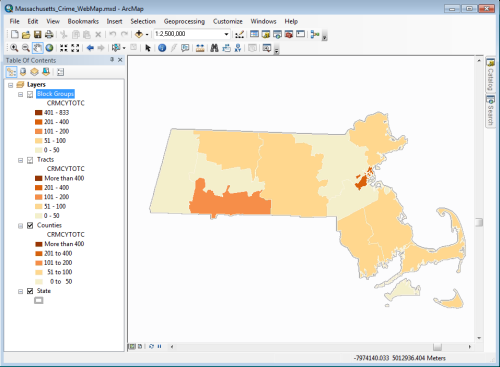Choose the Select Features tool
This screenshot has width=500, height=367.
tap(116, 48)
